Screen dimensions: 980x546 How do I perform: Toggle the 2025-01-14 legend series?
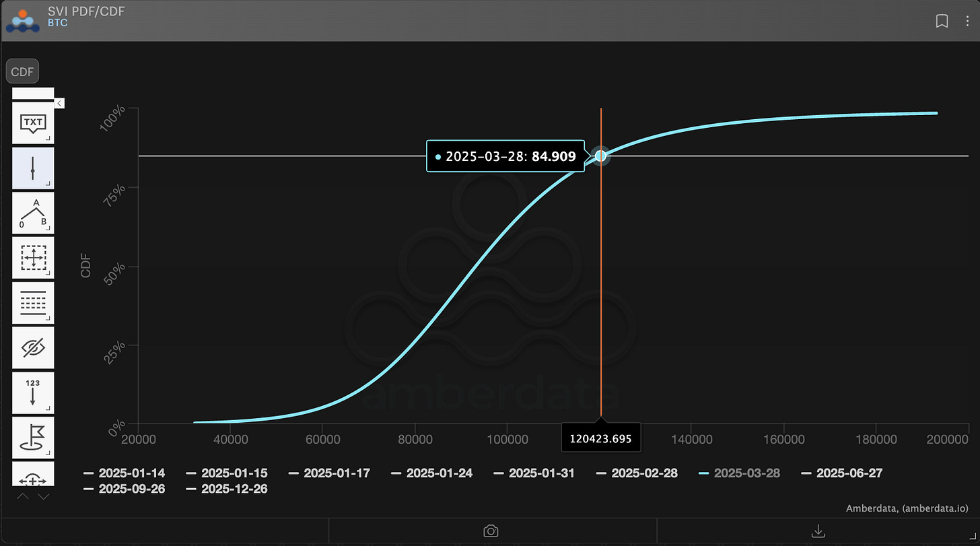coord(124,473)
